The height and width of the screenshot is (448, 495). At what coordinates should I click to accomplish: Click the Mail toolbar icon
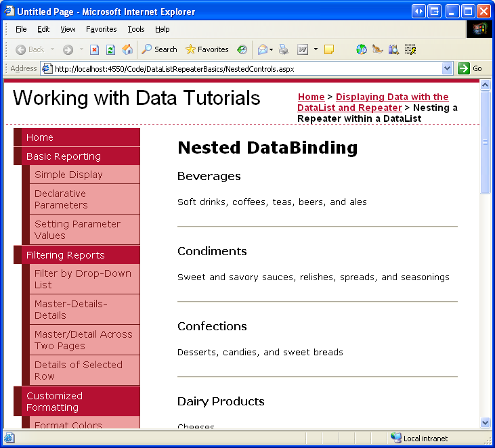pos(263,49)
